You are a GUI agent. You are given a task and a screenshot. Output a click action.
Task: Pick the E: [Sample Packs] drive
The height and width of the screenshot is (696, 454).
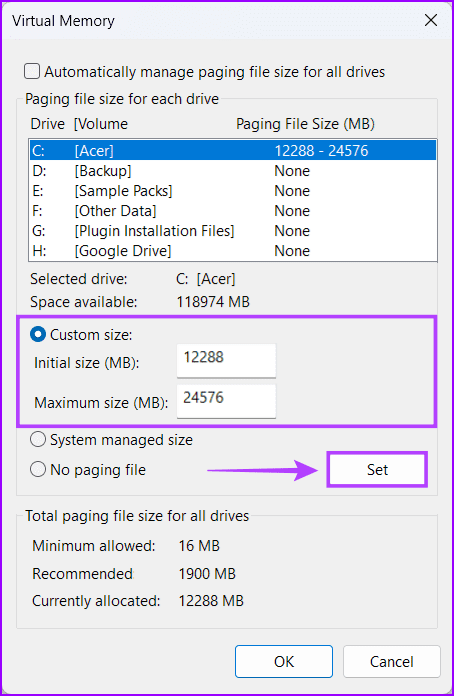[x=233, y=191]
